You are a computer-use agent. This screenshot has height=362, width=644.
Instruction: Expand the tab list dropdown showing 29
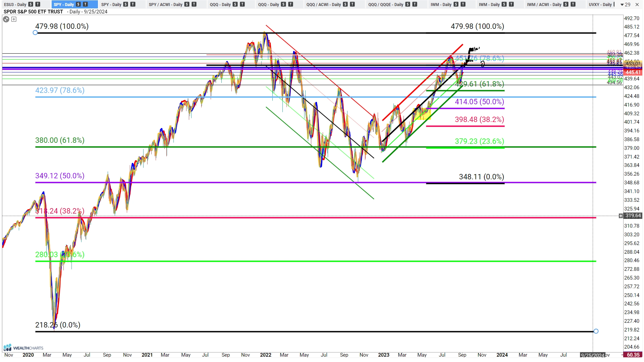(x=626, y=4)
